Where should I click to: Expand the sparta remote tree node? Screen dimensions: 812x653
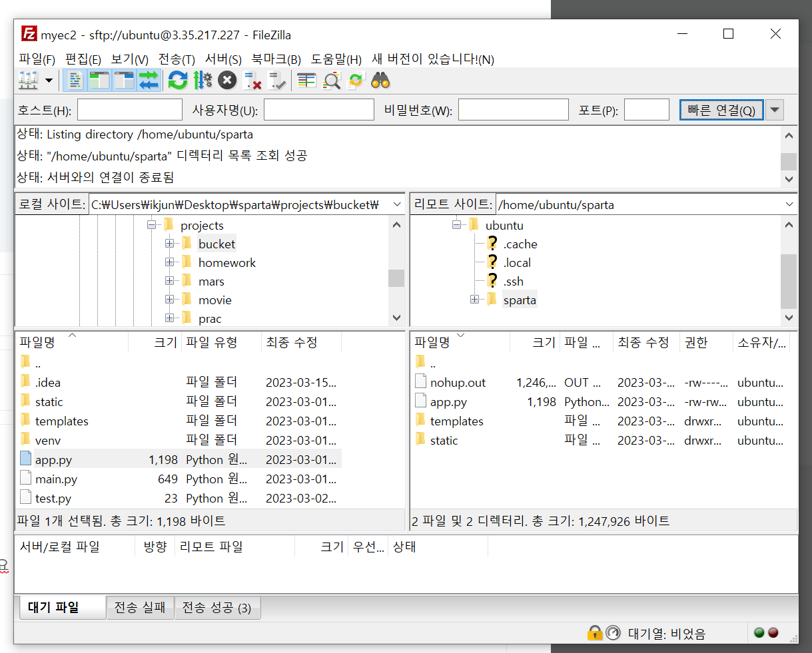[x=474, y=300]
